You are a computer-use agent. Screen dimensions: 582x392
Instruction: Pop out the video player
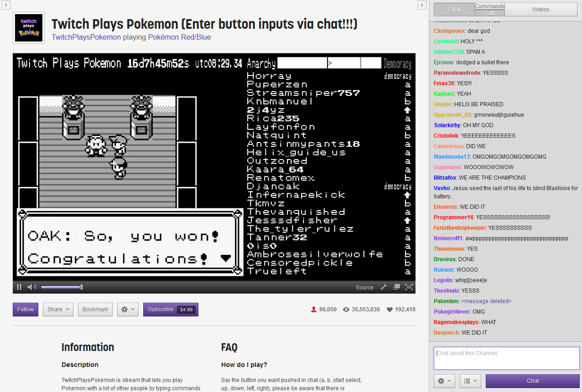(x=396, y=287)
